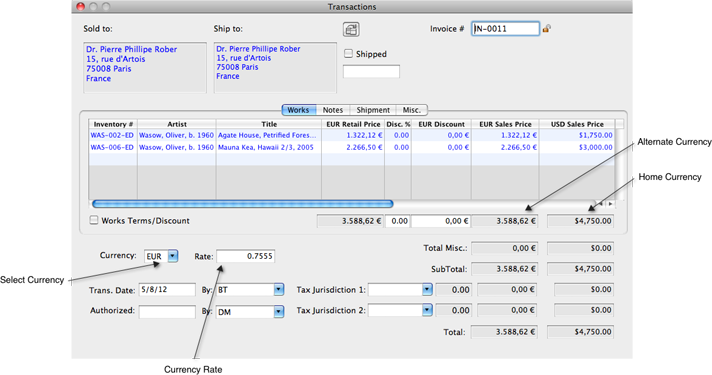Click the table scroll left arrow
Image resolution: width=712 pixels, height=375 pixels.
pyautogui.click(x=601, y=204)
